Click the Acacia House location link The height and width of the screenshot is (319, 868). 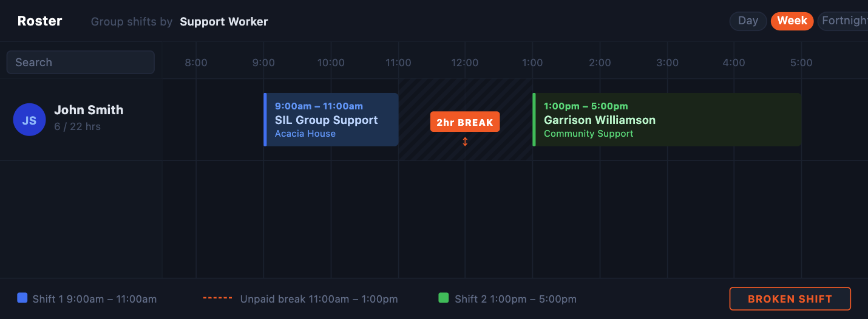click(305, 134)
